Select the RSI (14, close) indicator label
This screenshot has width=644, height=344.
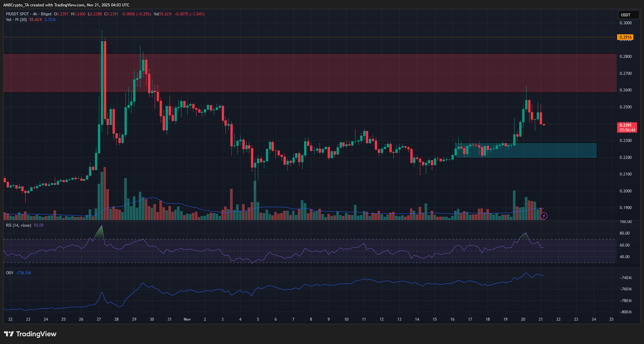click(19, 225)
